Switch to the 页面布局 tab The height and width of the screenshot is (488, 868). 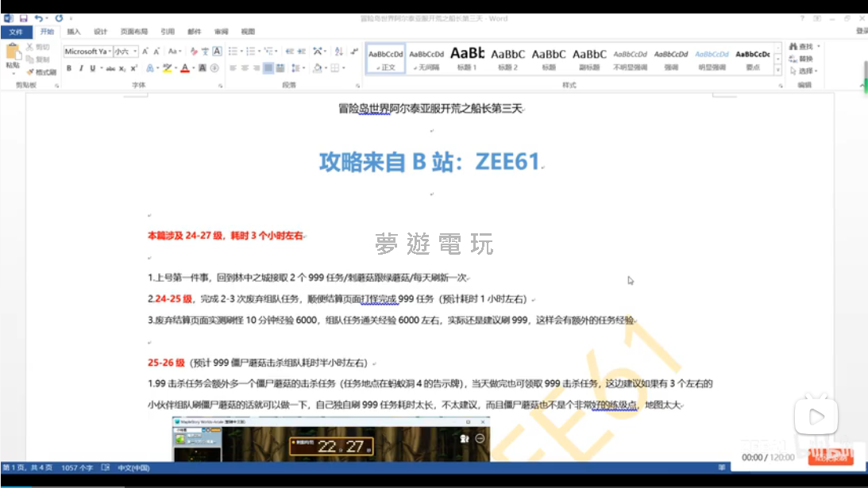click(x=133, y=32)
